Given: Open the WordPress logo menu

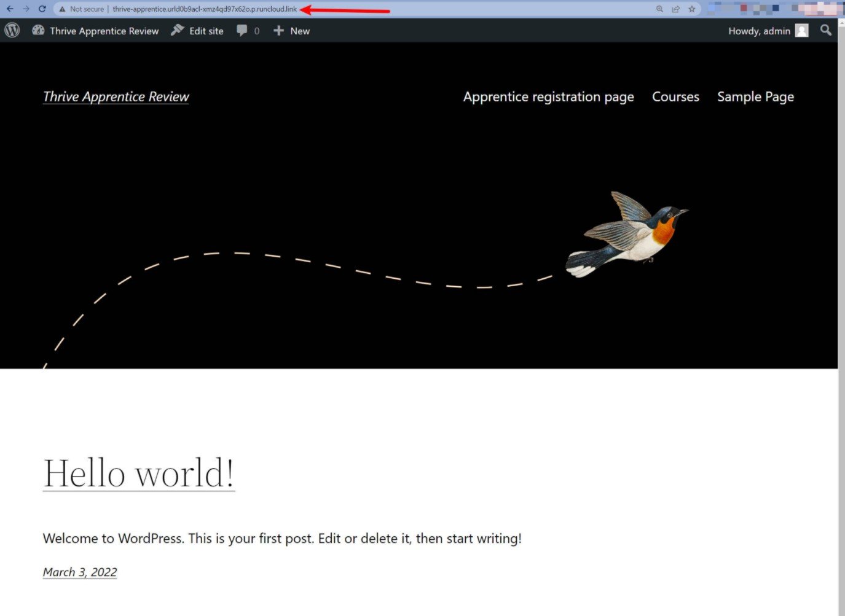Looking at the screenshot, I should pyautogui.click(x=12, y=31).
